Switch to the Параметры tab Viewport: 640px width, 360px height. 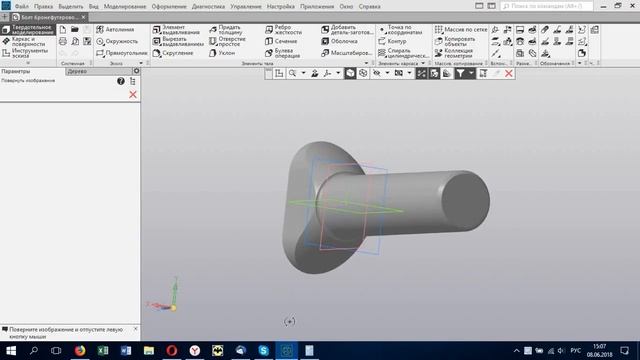16,71
